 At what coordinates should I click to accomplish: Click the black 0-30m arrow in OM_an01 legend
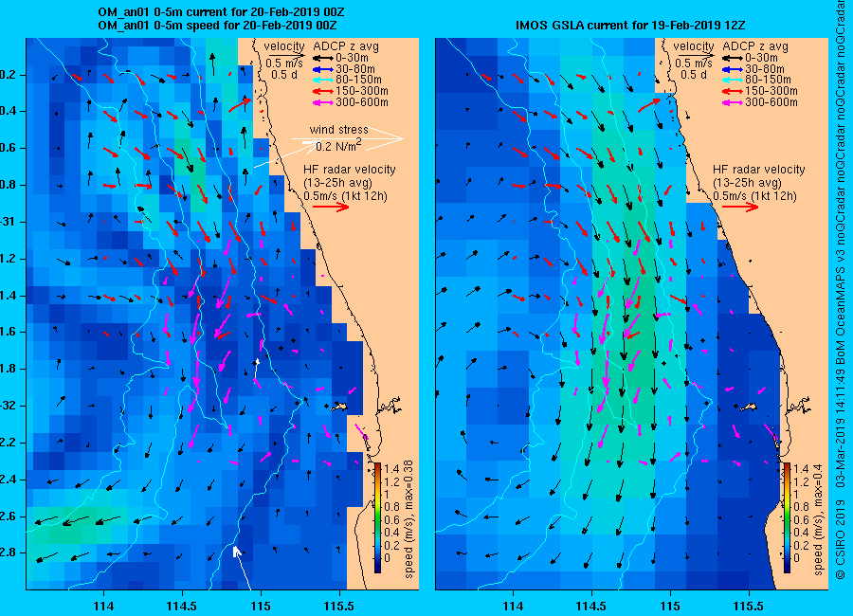pyautogui.click(x=323, y=58)
